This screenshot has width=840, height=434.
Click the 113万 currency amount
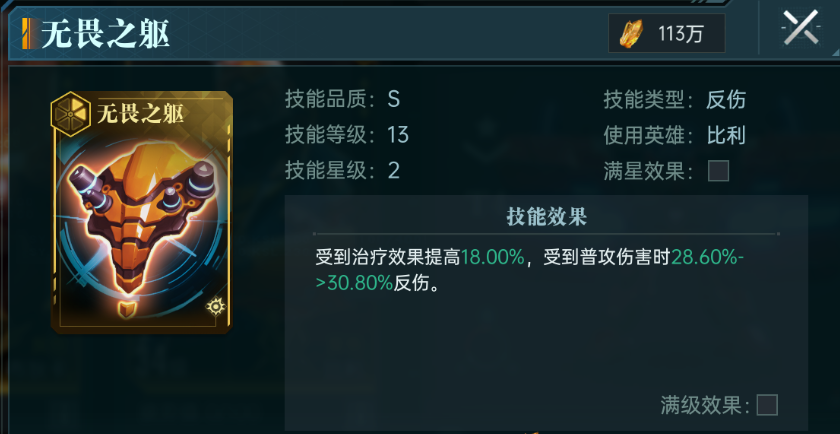pyautogui.click(x=681, y=34)
